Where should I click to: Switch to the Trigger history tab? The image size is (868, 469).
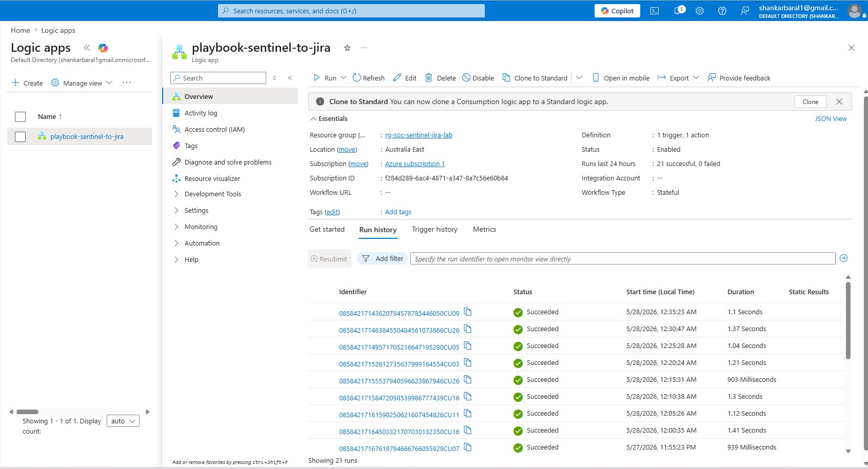pos(435,229)
